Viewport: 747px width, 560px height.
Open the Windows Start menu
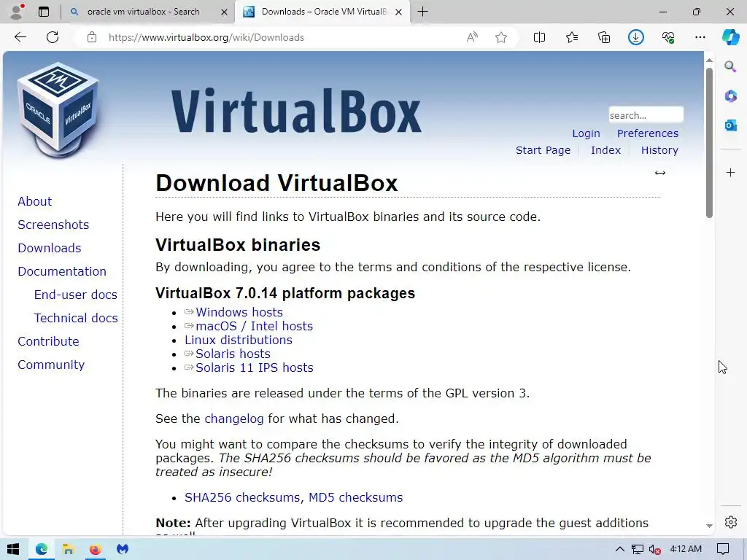click(13, 549)
